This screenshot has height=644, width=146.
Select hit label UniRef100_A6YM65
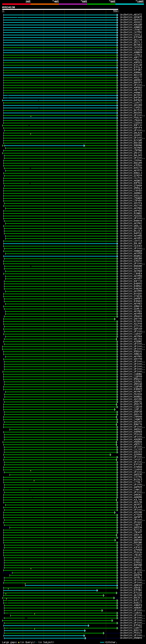pos(131,148)
